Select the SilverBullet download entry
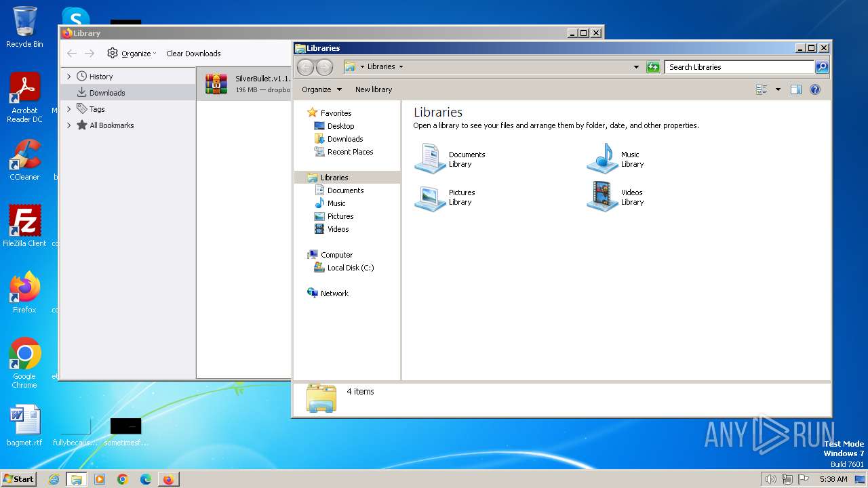The width and height of the screenshot is (868, 488). [244, 84]
